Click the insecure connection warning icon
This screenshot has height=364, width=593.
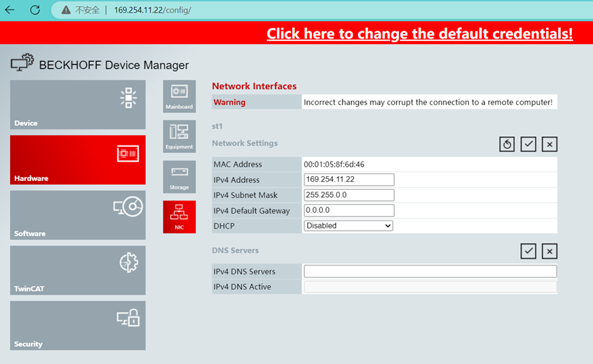point(66,10)
